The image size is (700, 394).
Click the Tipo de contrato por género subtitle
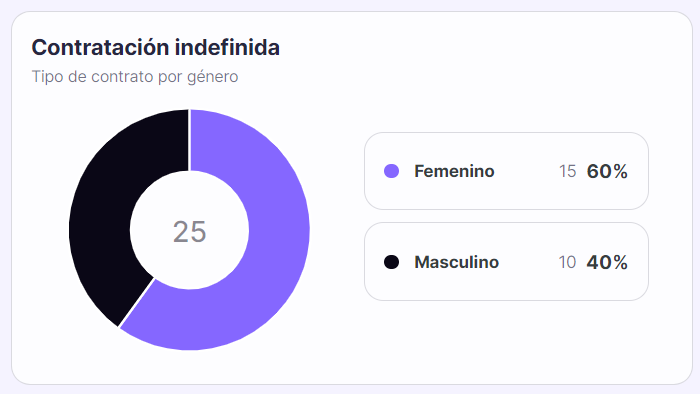(x=135, y=77)
